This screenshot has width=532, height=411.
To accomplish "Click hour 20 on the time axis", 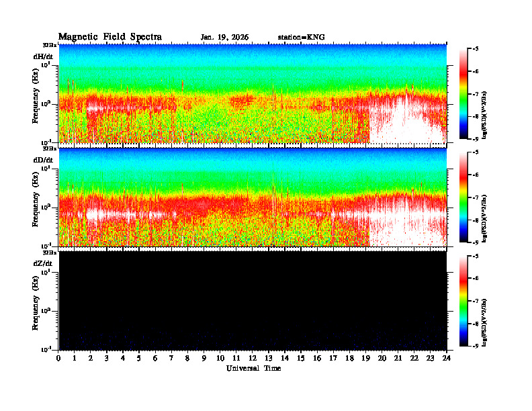I will click(x=382, y=359).
